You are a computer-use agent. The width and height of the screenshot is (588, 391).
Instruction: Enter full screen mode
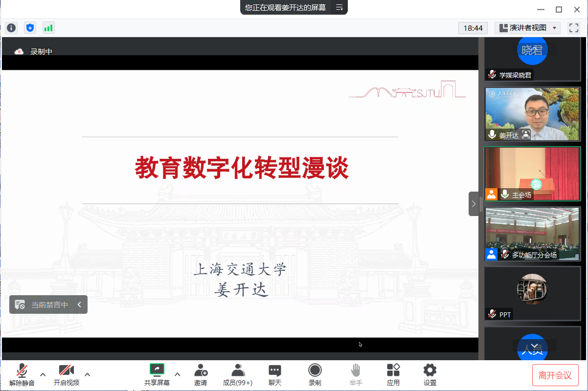click(573, 28)
